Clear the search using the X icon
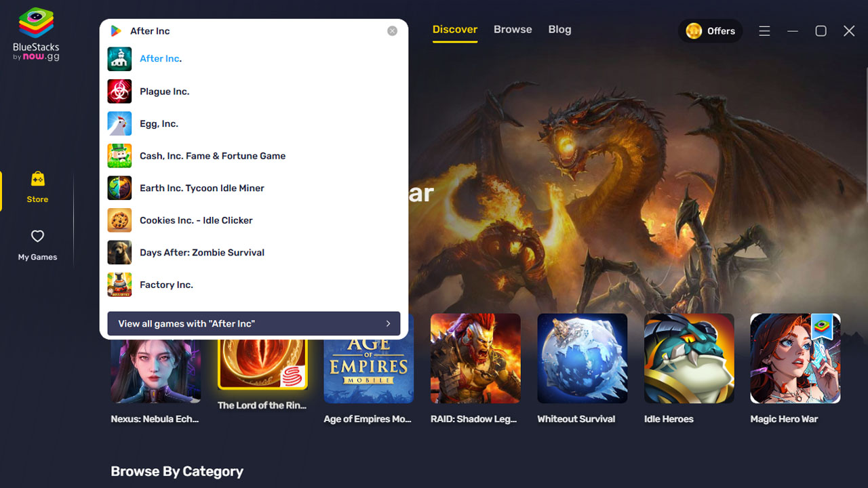 pyautogui.click(x=392, y=30)
